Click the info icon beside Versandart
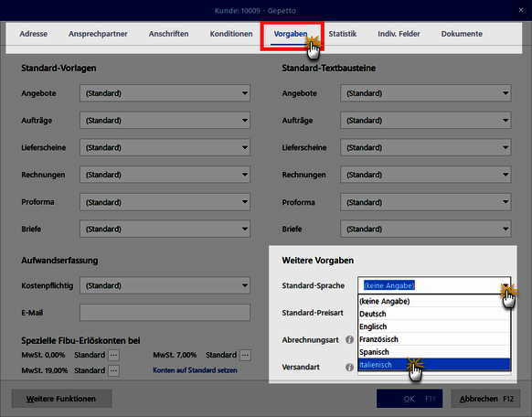Viewport: 532px width, 417px height. click(349, 367)
